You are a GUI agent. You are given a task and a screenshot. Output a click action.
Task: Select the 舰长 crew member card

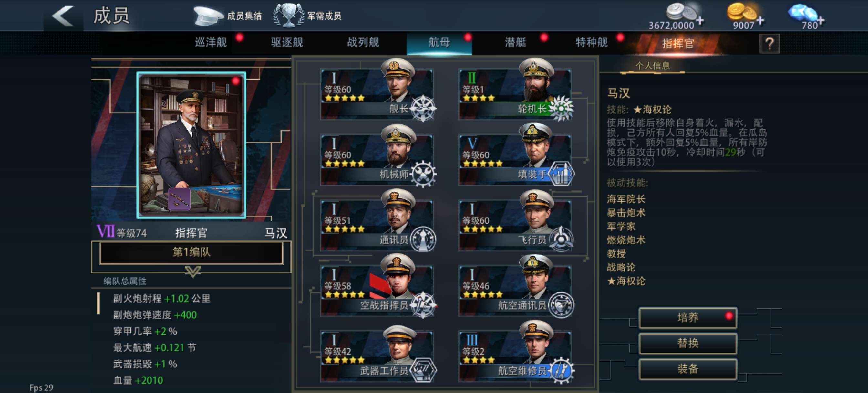click(x=377, y=91)
